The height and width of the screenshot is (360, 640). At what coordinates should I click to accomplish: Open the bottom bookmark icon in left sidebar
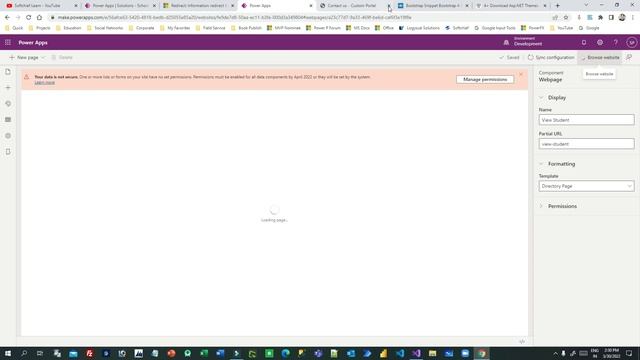pos(8,151)
